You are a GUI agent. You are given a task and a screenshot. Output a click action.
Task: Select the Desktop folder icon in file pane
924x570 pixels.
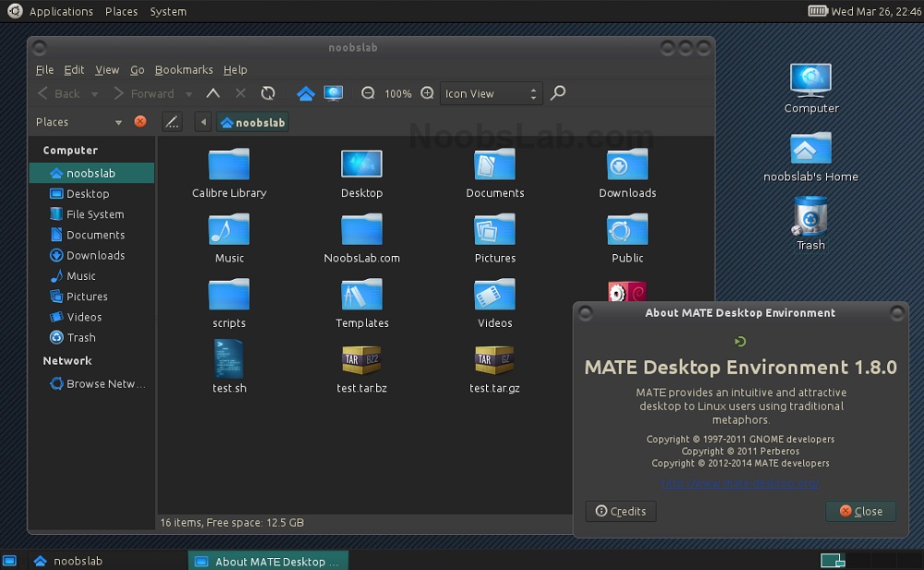pos(362,174)
